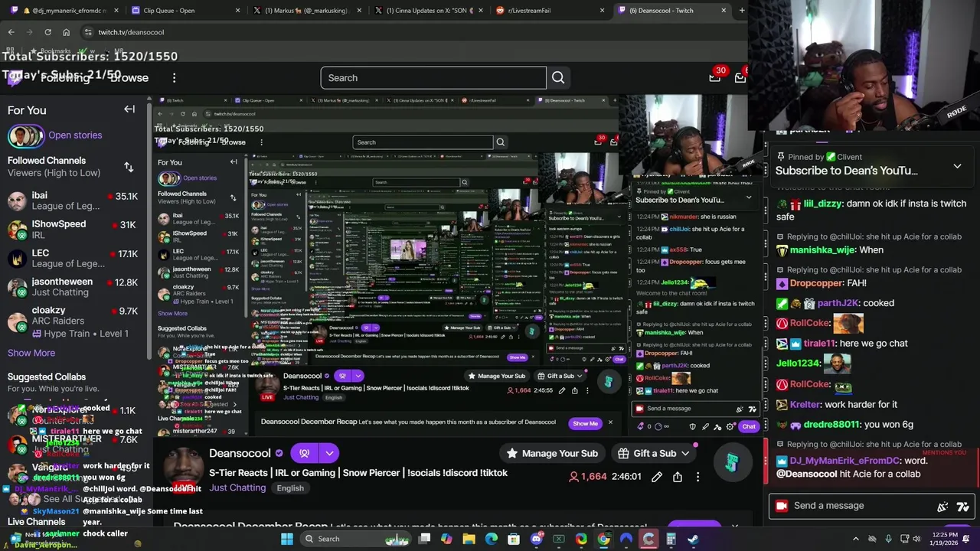Open jasontheween channel in sidebar
This screenshot has width=980, height=551.
(74, 287)
